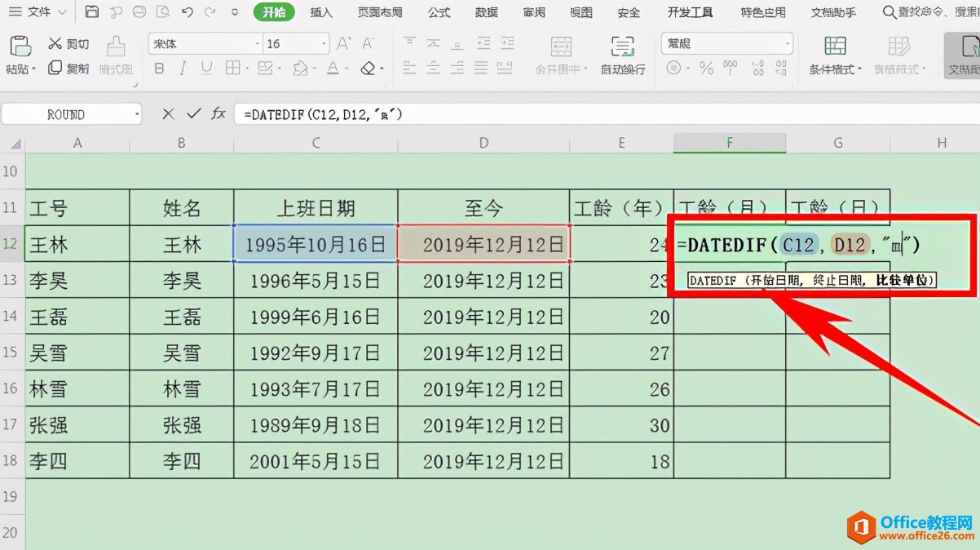Expand the quick access toolbar customize arrow

(x=235, y=12)
